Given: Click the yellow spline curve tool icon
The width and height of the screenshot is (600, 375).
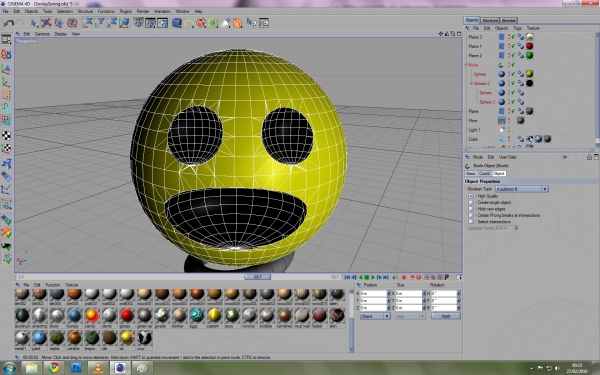Looking at the screenshot, I should tap(189, 23).
